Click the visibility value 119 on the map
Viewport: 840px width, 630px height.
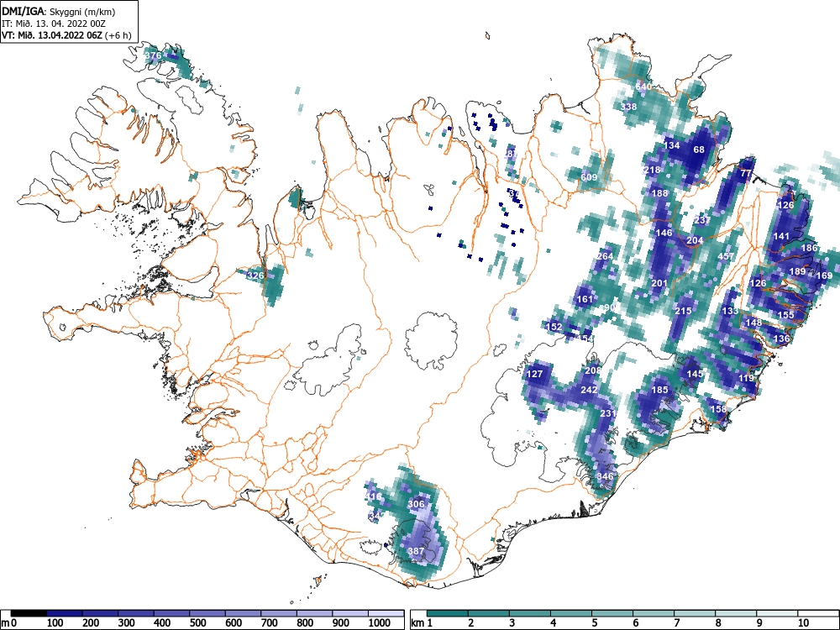746,378
